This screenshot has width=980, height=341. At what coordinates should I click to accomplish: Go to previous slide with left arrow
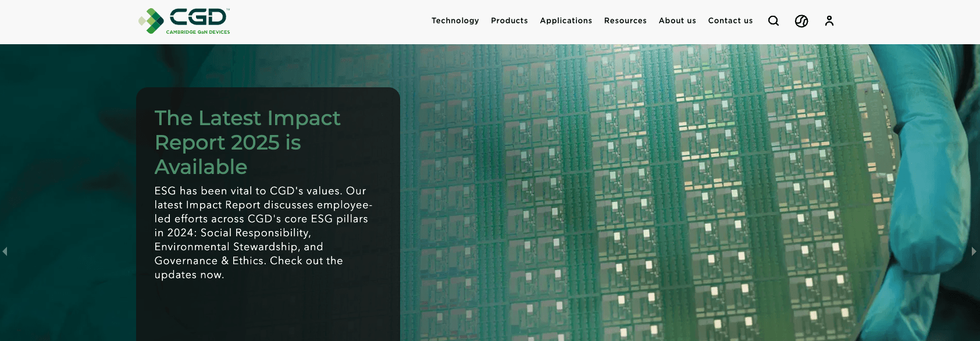pyautogui.click(x=5, y=251)
